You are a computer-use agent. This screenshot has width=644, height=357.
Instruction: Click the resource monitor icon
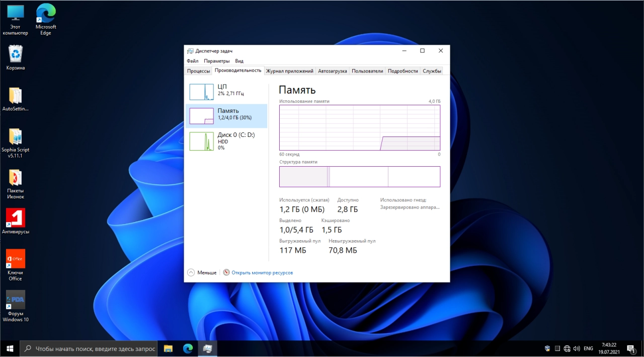pos(226,272)
